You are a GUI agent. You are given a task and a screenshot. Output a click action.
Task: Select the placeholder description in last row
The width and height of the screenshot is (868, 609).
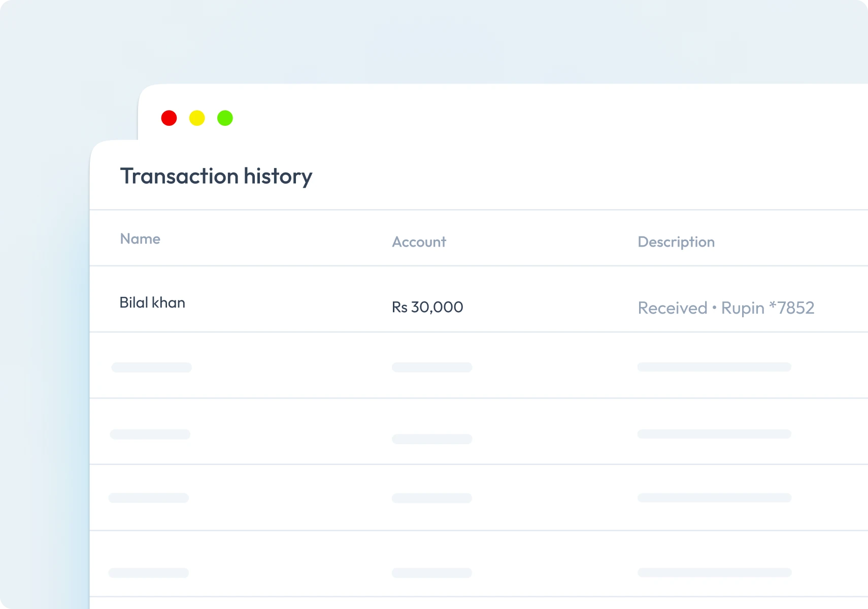point(714,572)
